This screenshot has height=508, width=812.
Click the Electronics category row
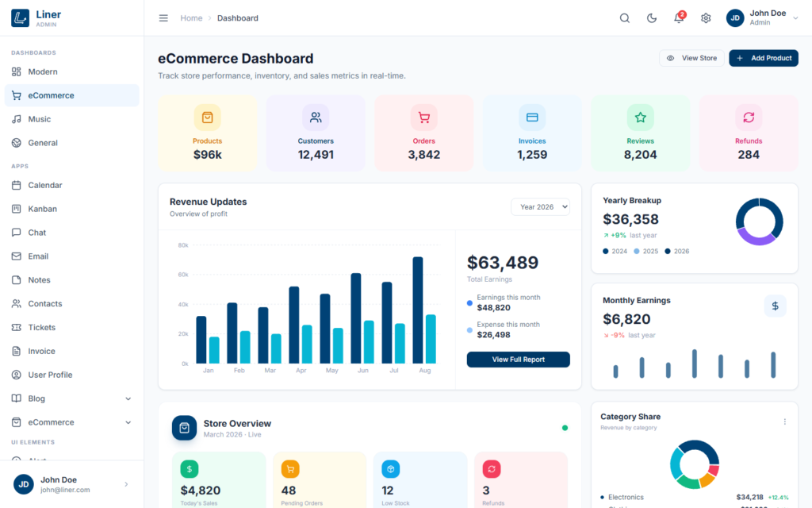[x=695, y=497]
